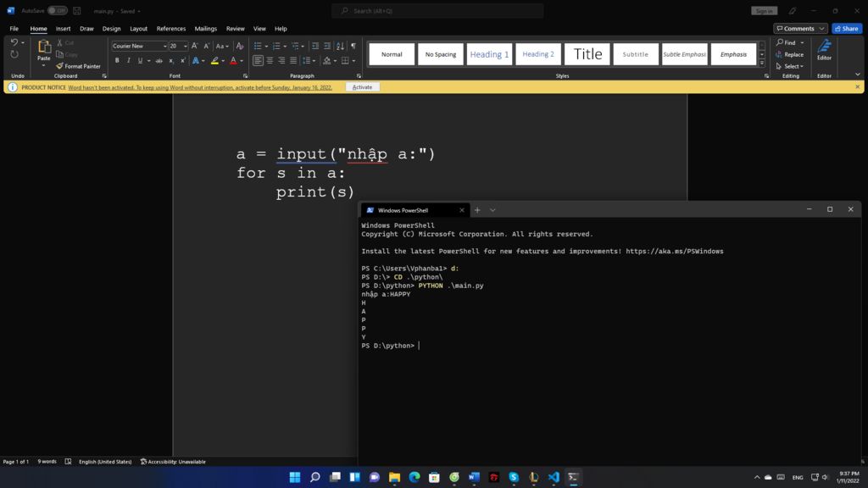Apply paragraph shading color
Viewport: 868px width, 488px height.
coord(326,60)
